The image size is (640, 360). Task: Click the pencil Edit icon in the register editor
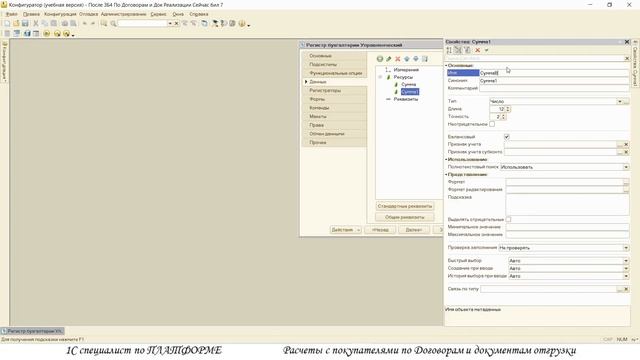click(x=389, y=59)
